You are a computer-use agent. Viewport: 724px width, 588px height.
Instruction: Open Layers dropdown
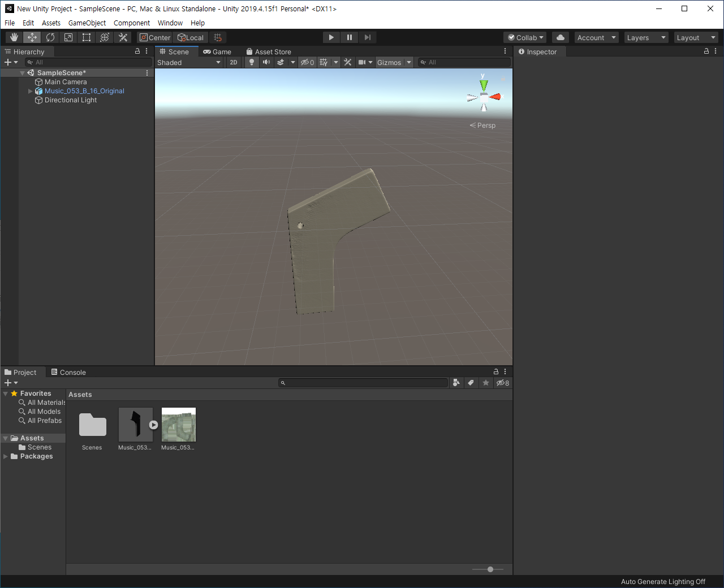click(647, 37)
